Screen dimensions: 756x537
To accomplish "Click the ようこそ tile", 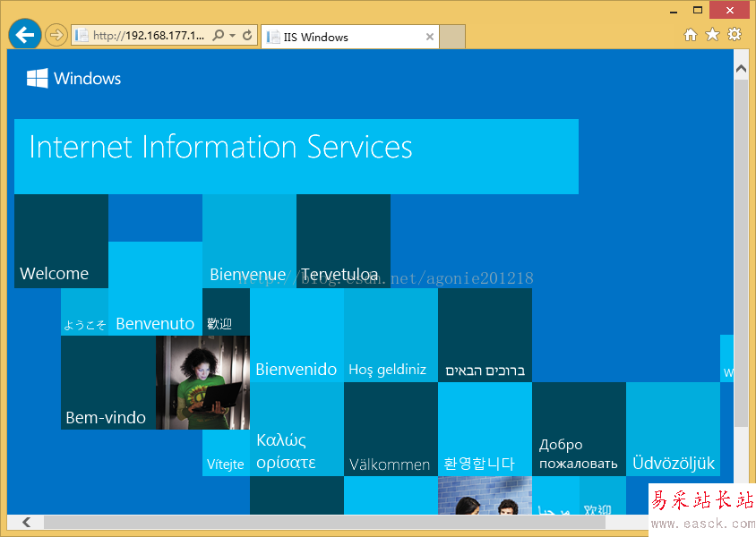I will (85, 311).
